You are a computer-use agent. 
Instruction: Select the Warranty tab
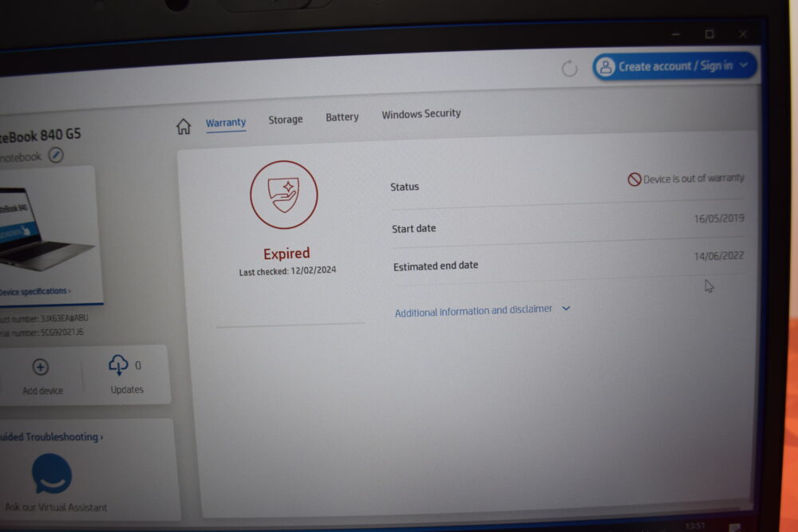(226, 123)
